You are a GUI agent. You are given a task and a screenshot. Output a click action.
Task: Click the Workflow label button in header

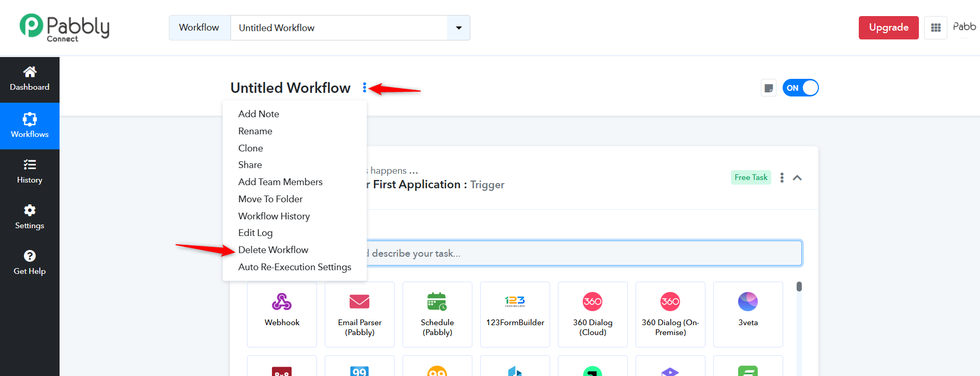[x=199, y=28]
